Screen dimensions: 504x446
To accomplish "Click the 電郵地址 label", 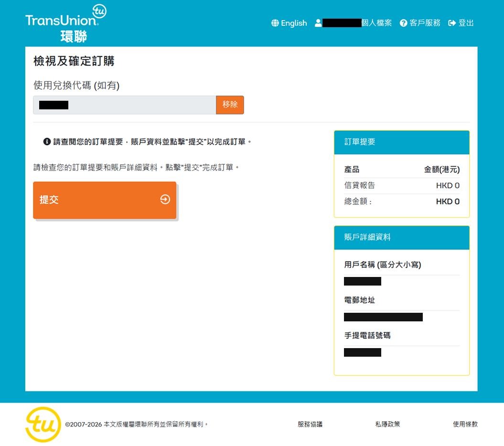I will point(359,300).
